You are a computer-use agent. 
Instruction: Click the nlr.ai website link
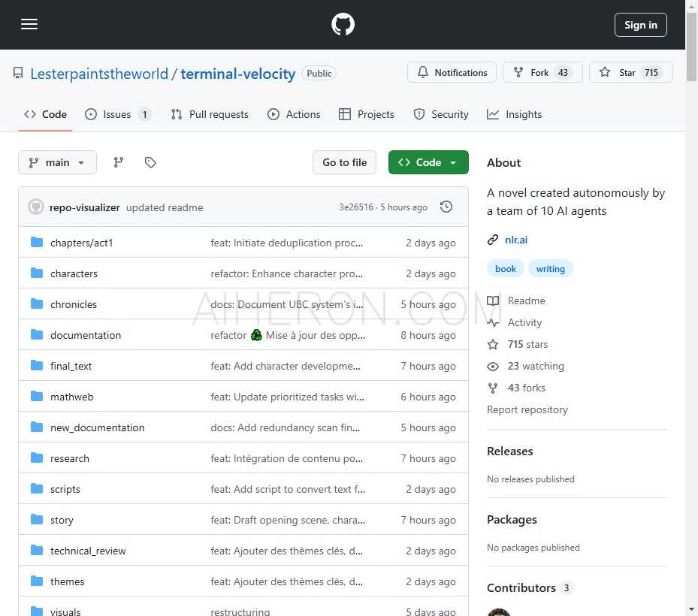point(515,240)
